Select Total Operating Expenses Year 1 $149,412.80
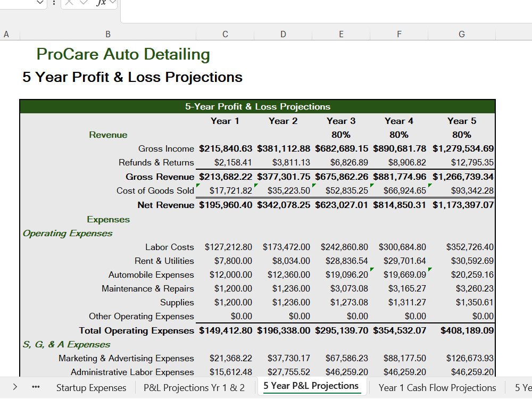The height and width of the screenshot is (399, 532). (225, 331)
